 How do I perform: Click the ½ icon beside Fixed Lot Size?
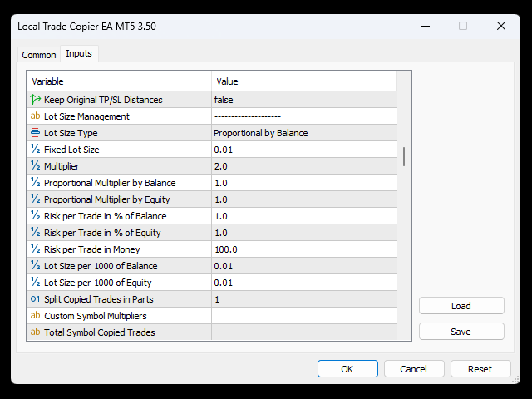(x=35, y=150)
